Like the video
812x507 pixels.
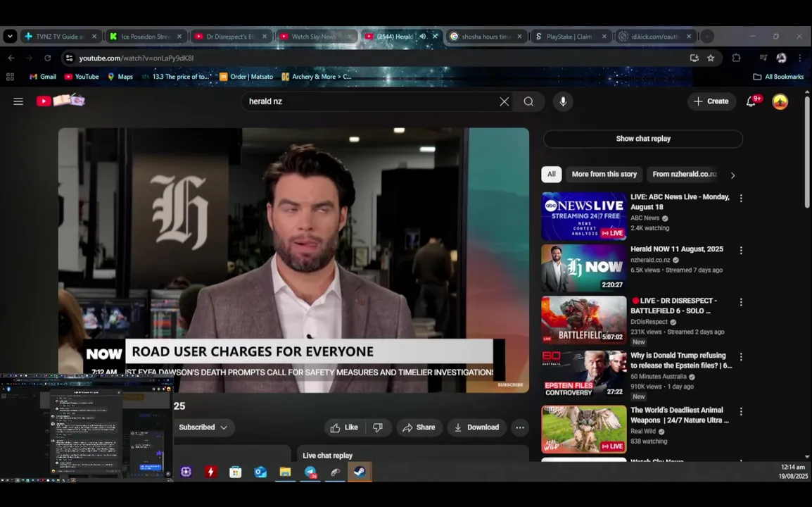click(x=345, y=427)
